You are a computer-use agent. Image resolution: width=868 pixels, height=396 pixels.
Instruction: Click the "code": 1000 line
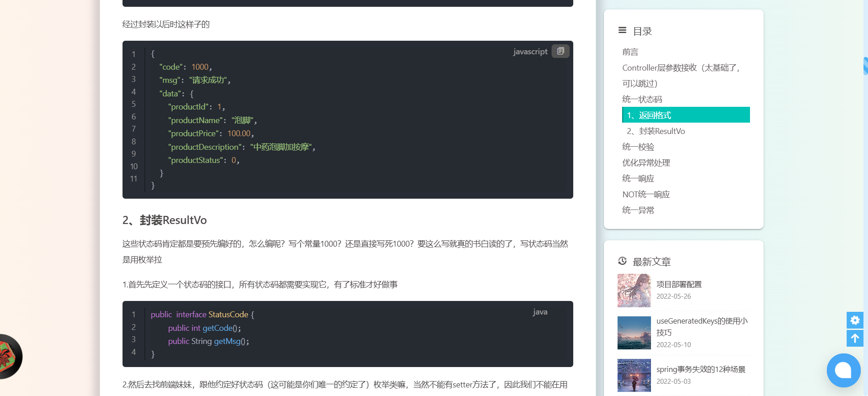click(x=186, y=67)
